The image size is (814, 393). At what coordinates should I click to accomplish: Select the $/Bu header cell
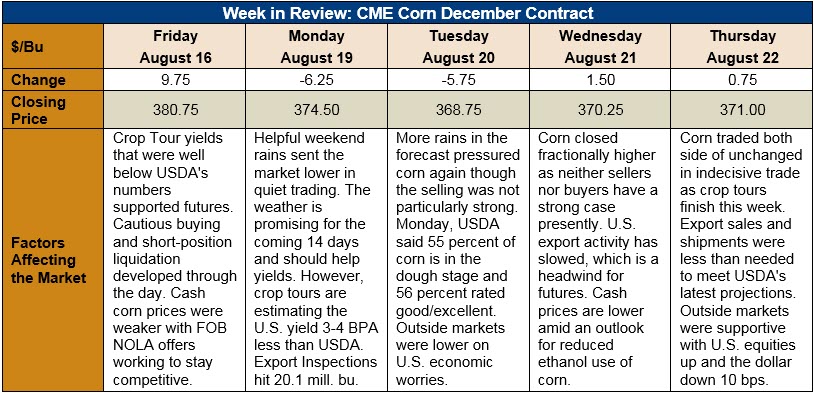52,46
